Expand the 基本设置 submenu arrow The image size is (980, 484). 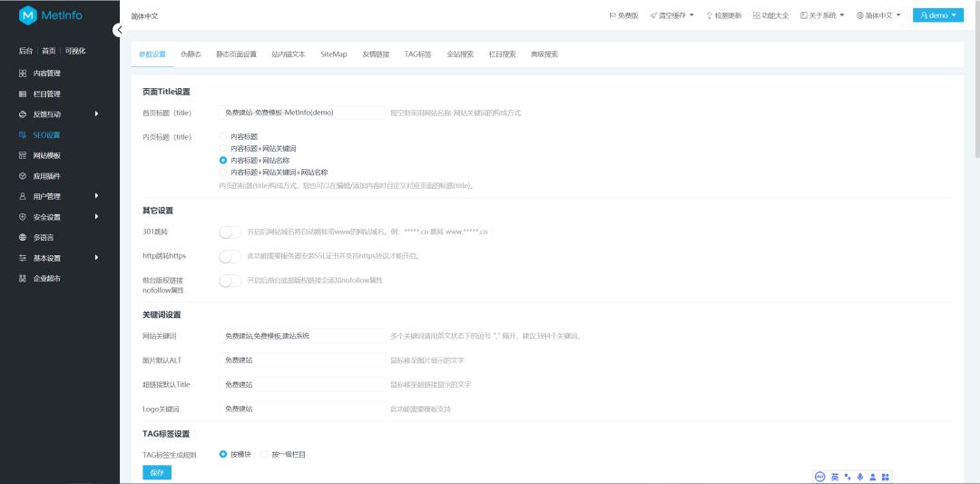tap(97, 258)
